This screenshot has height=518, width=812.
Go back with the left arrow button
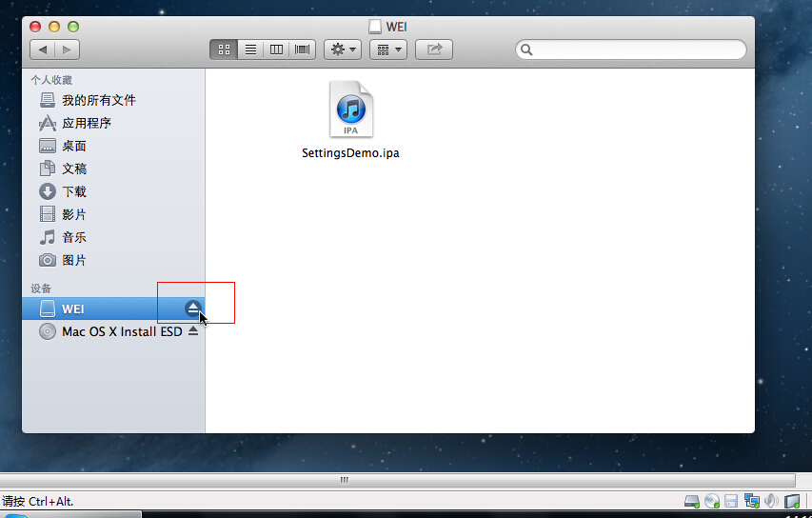click(x=43, y=50)
